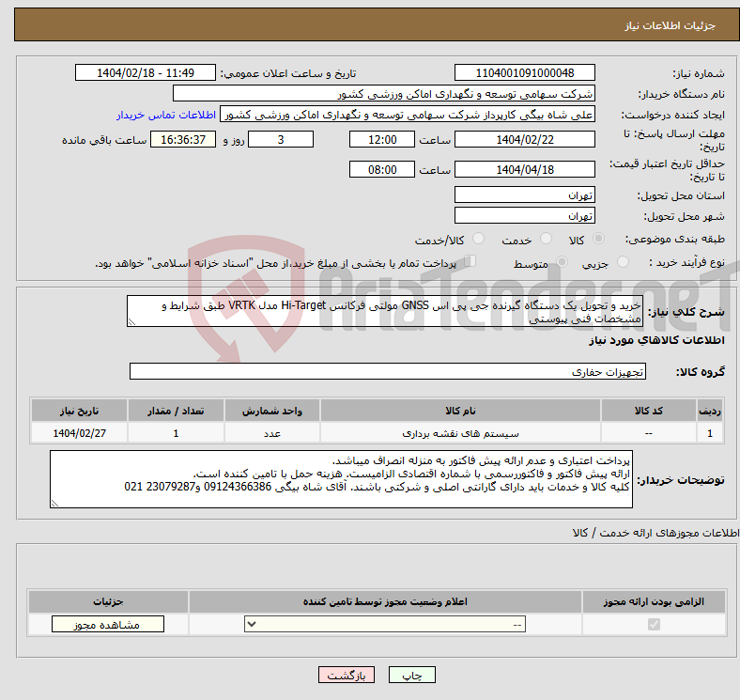The image size is (740, 700).
Task: Click the goods group field تجهیزات حفاری
Action: click(388, 371)
